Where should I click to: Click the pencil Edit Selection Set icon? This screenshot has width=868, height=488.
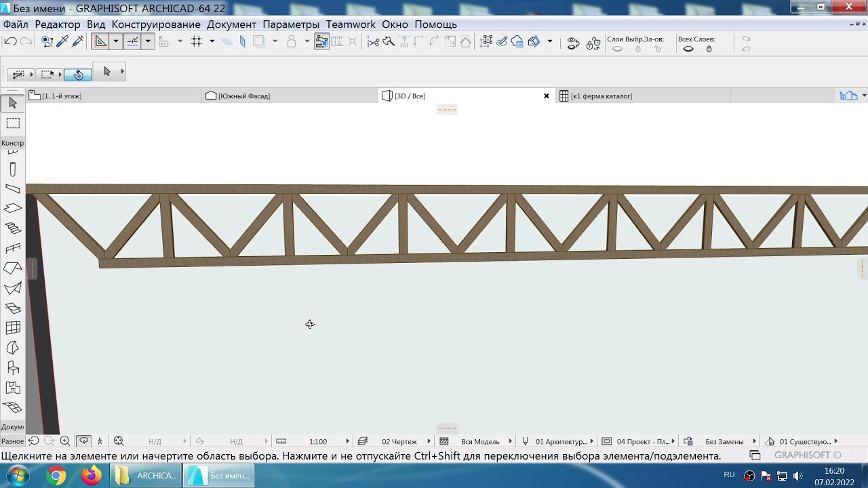coord(502,41)
